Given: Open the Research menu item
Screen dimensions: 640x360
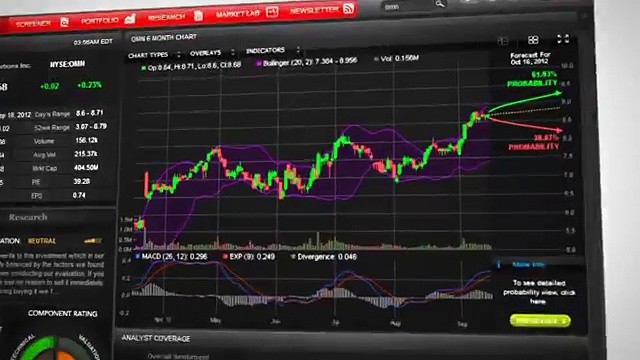Looking at the screenshot, I should click(x=166, y=17).
